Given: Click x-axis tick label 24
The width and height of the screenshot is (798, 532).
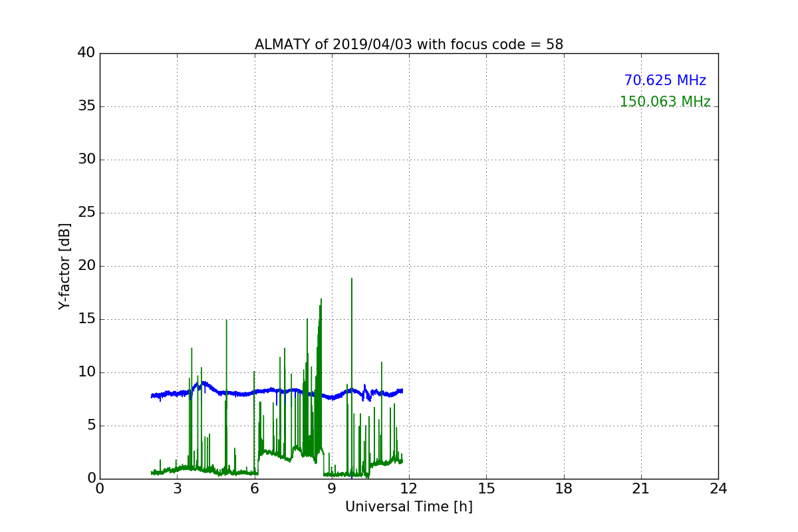Looking at the screenshot, I should 718,489.
